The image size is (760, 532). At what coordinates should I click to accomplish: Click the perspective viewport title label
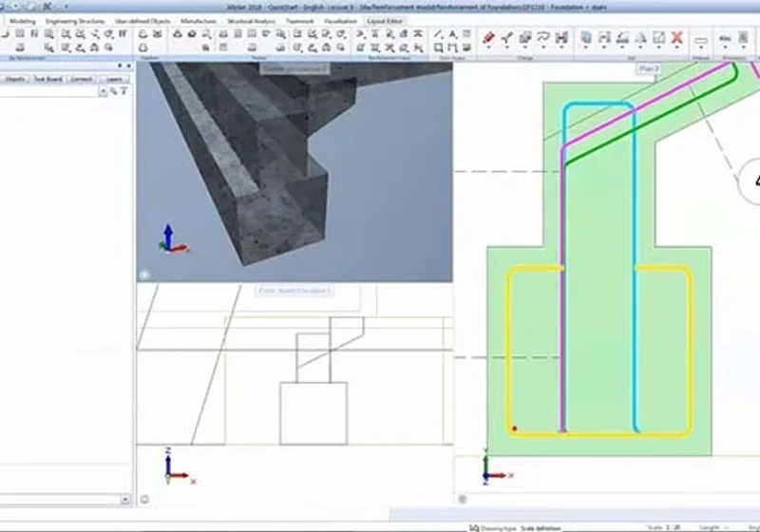coord(294,68)
